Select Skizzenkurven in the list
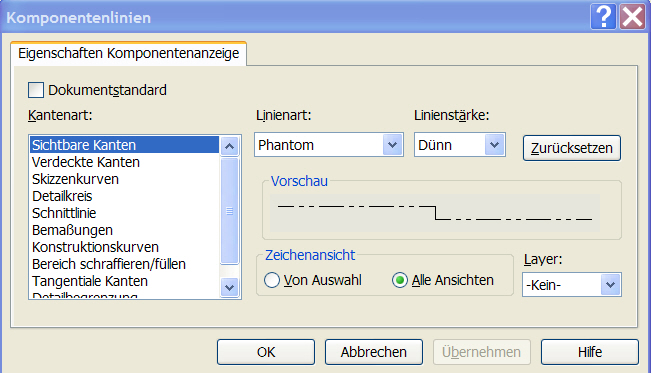This screenshot has width=651, height=373. pos(124,179)
